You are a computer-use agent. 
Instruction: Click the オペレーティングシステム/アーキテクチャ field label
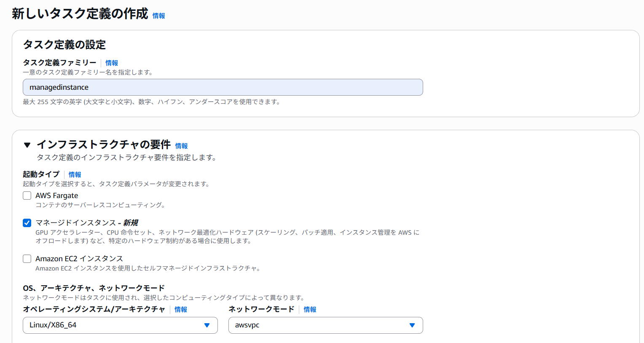tap(94, 309)
